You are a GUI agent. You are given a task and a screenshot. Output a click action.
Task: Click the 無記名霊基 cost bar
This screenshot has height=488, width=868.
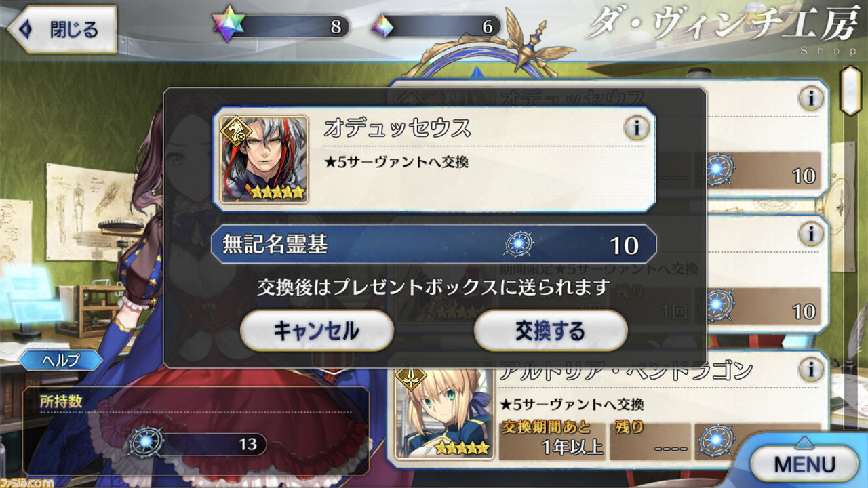pos(434,244)
